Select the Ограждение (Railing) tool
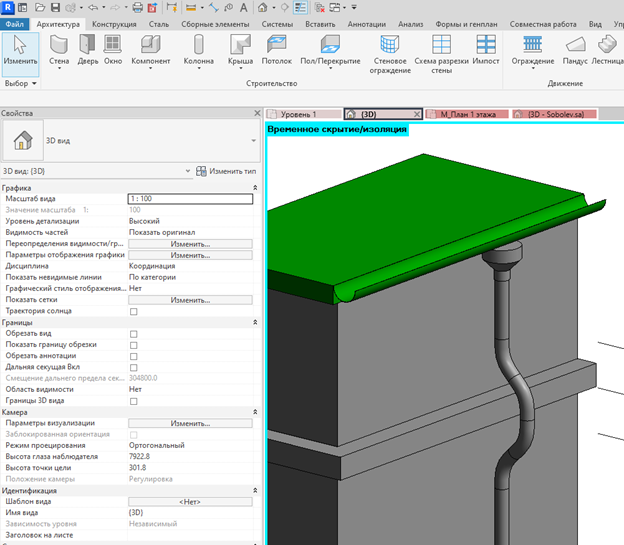The height and width of the screenshot is (545, 624). click(533, 52)
